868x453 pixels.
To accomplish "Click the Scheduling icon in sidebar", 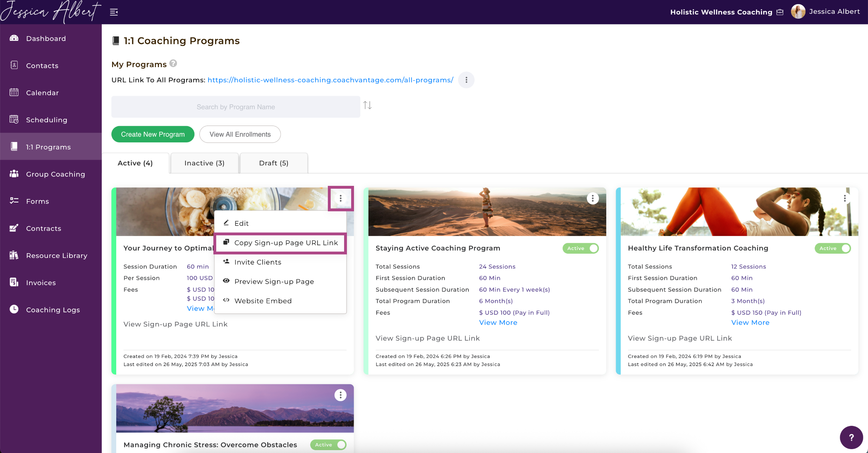I will coord(14,119).
